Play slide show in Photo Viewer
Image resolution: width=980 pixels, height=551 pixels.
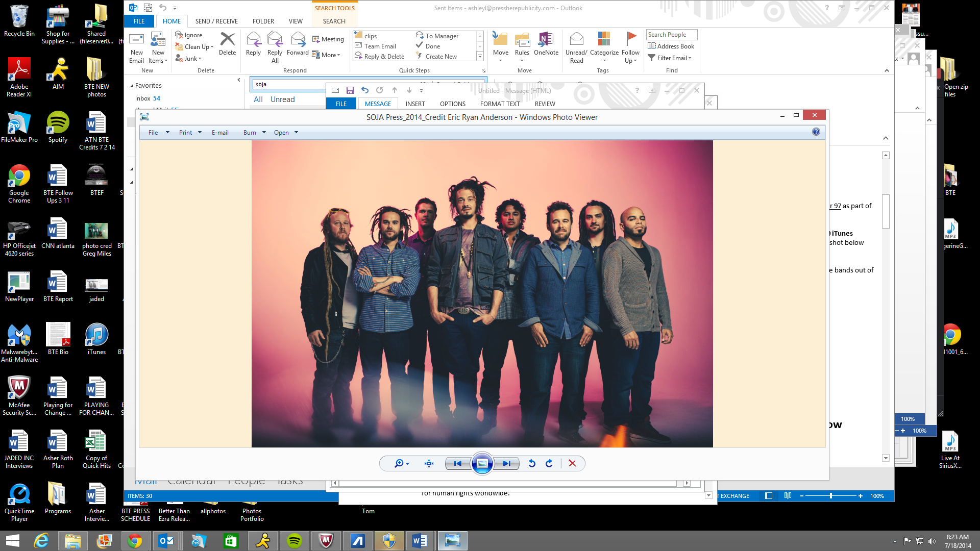coord(482,463)
